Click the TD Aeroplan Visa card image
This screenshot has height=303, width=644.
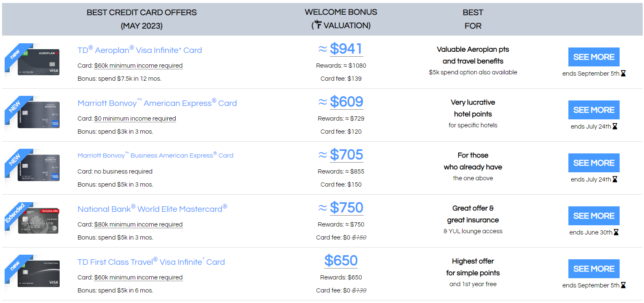(x=39, y=62)
